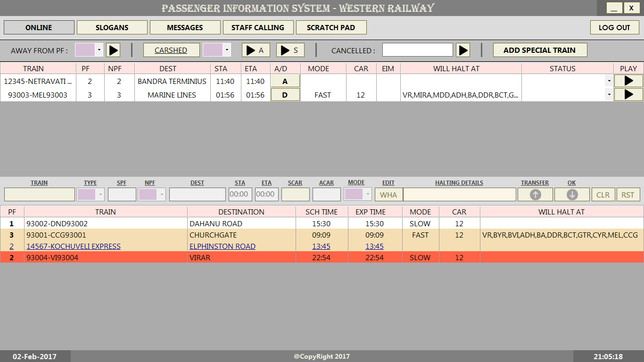Switch to the ONLINE tab

(x=39, y=27)
